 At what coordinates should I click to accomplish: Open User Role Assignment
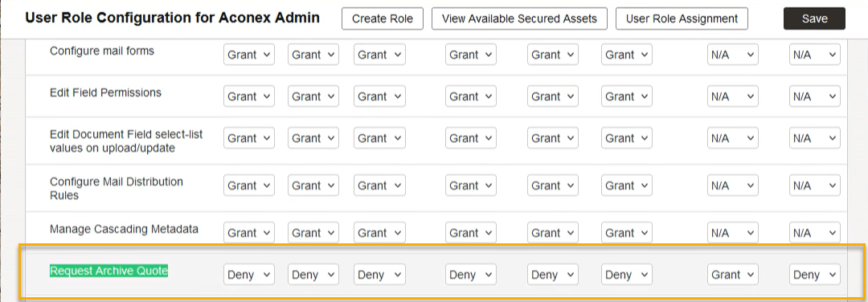click(682, 18)
